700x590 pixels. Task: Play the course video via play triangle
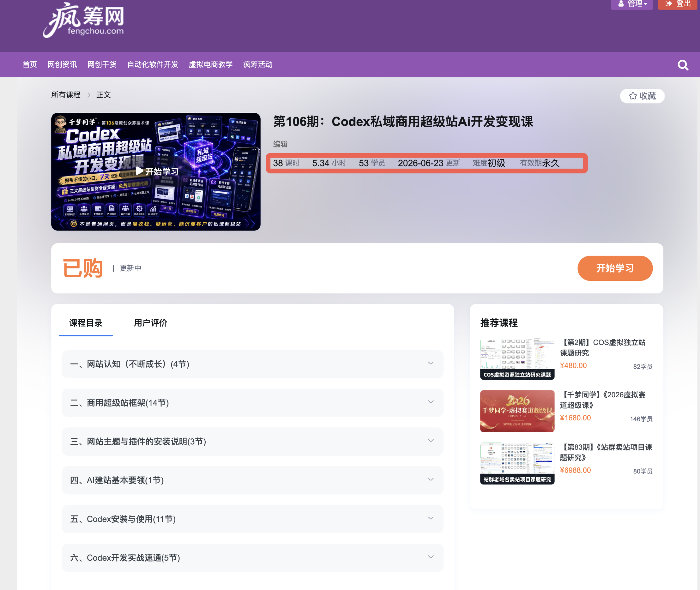(x=139, y=171)
